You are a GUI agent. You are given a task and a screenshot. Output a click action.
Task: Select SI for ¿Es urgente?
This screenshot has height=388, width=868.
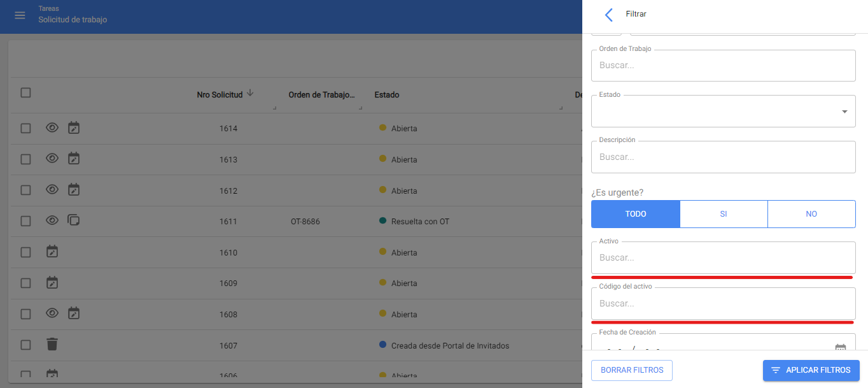pyautogui.click(x=724, y=214)
